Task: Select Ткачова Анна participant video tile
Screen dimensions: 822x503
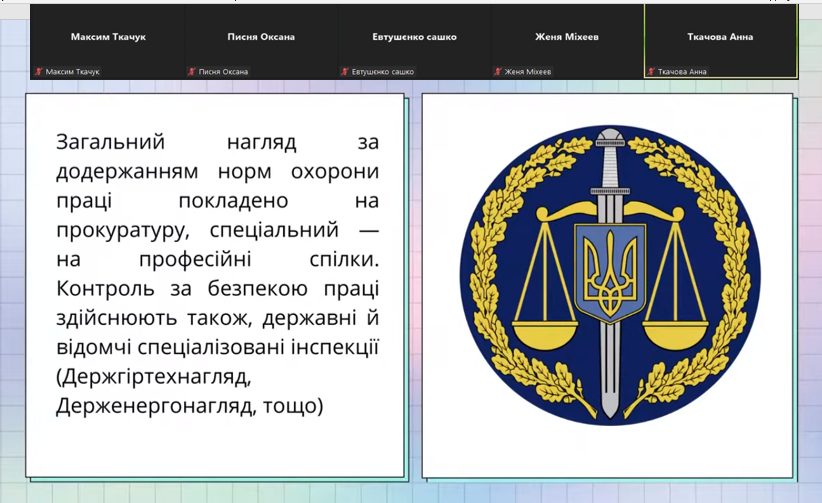Action: click(x=720, y=41)
